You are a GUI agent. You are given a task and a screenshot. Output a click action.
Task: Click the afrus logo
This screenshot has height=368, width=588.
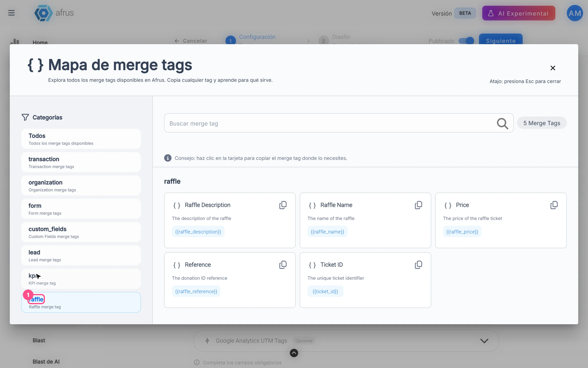tap(54, 13)
